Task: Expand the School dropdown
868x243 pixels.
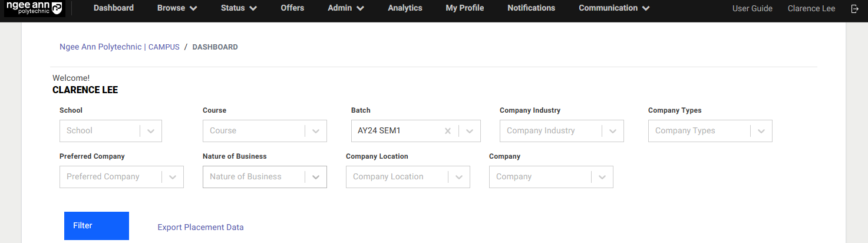Action: click(x=151, y=131)
